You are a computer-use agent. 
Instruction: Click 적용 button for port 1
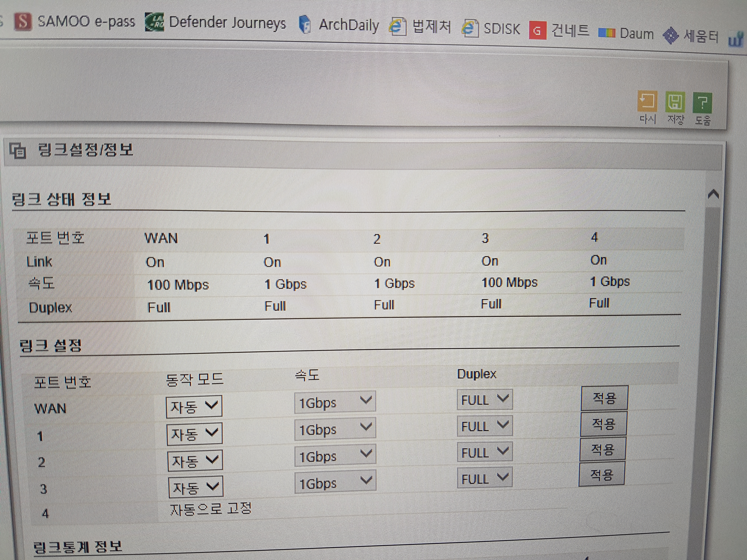[x=603, y=424]
